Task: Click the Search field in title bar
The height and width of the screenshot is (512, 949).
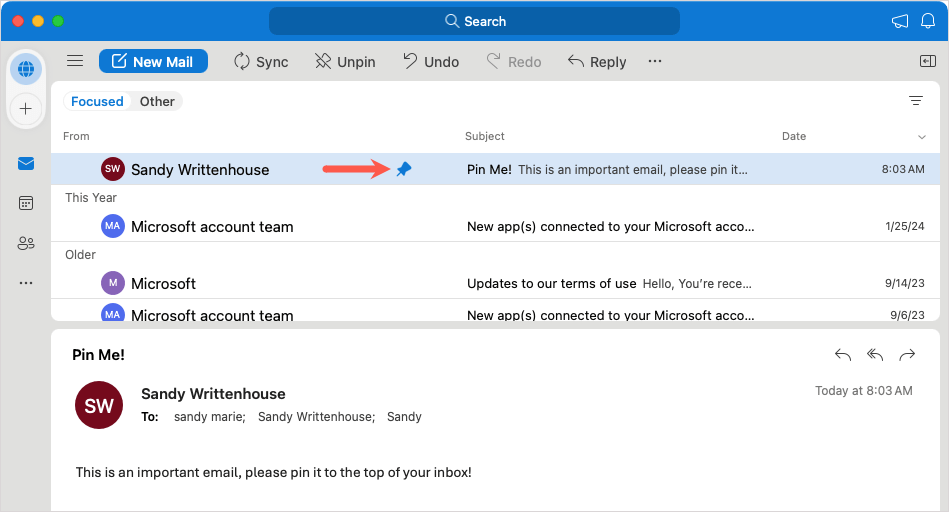Action: coord(474,21)
